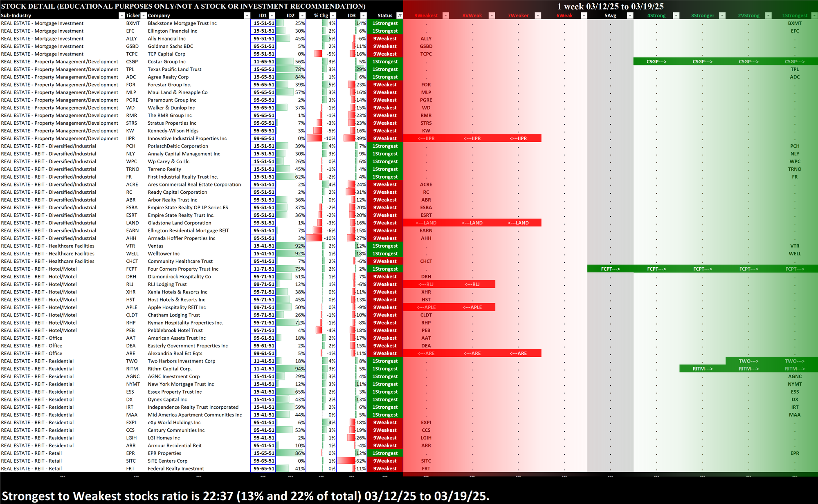Click the active Status filter icon
This screenshot has width=818, height=504.
(400, 16)
